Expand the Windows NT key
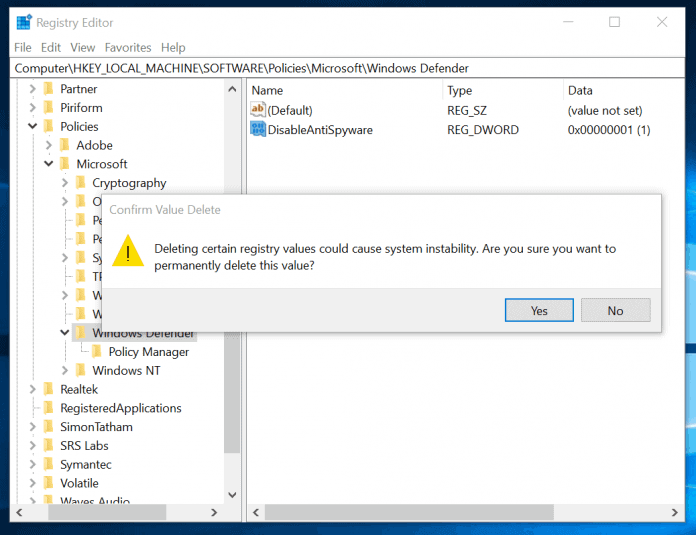 [64, 370]
